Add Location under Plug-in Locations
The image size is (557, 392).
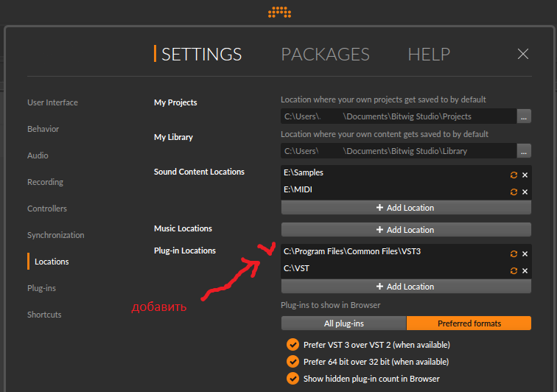(406, 287)
